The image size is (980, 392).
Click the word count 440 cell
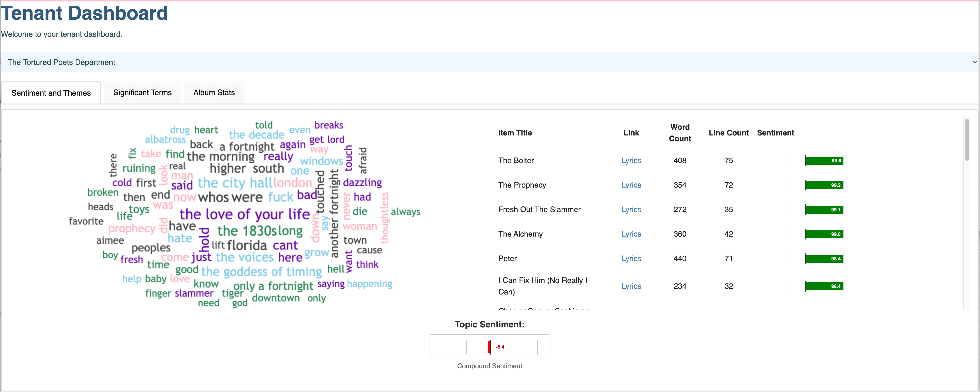tap(680, 258)
